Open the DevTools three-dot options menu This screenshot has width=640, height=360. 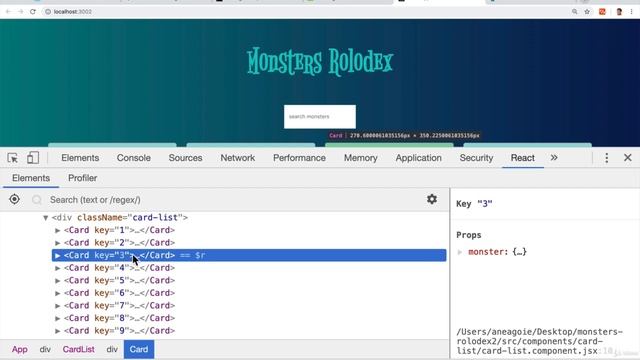[607, 158]
